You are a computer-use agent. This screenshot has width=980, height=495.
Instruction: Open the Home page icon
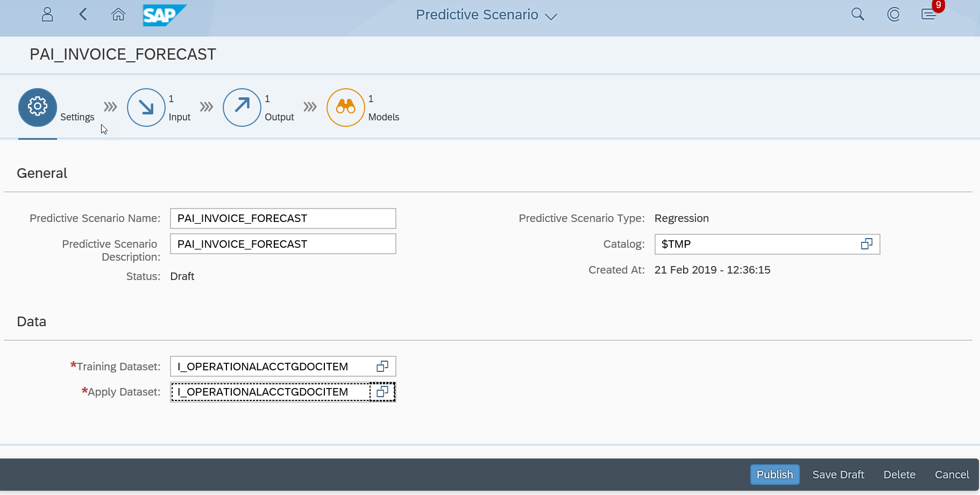click(118, 15)
